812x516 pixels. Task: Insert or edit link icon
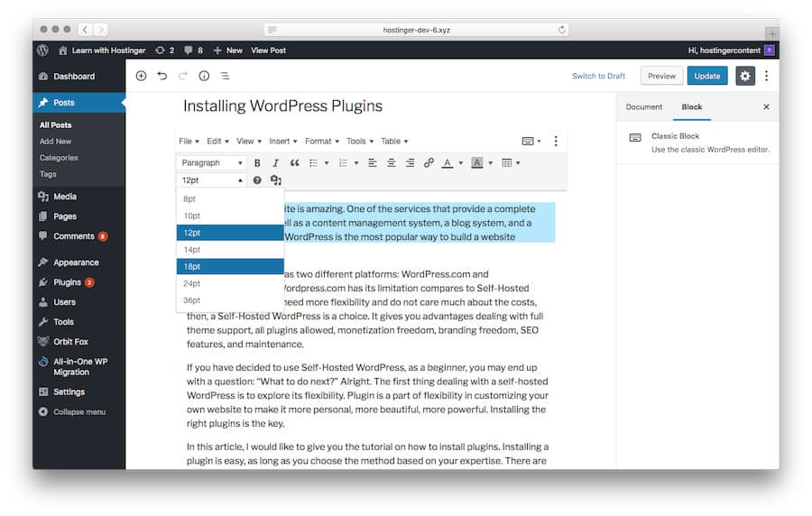(x=429, y=163)
